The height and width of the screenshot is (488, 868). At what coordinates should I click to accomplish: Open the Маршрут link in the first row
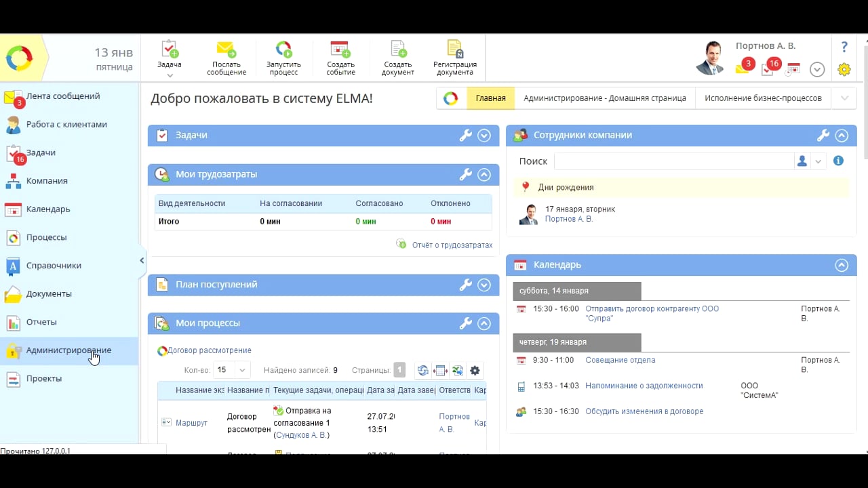[192, 423]
